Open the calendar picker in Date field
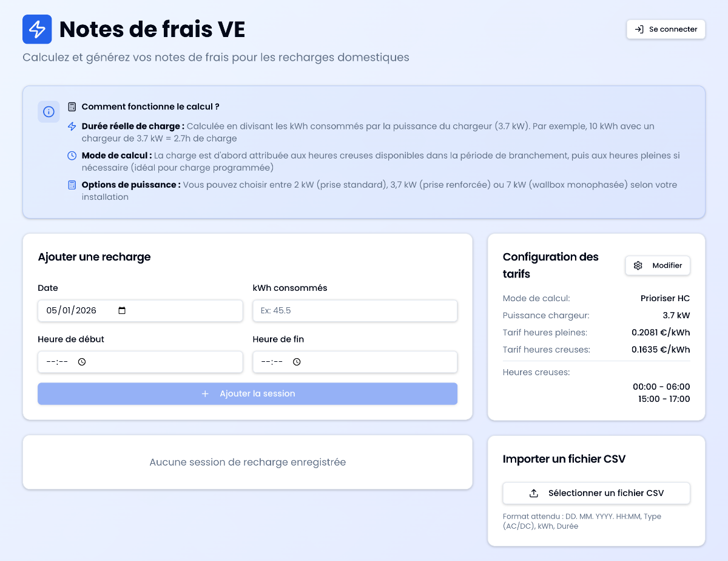Viewport: 728px width, 561px height. pyautogui.click(x=122, y=311)
